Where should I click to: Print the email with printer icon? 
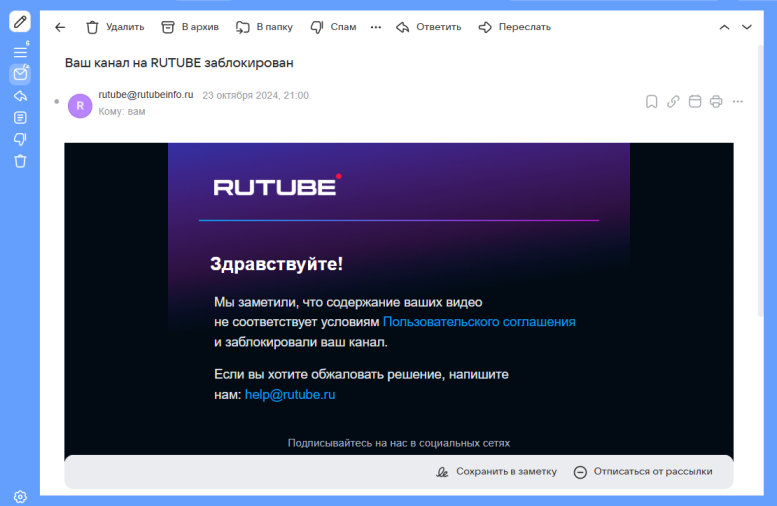pos(716,102)
